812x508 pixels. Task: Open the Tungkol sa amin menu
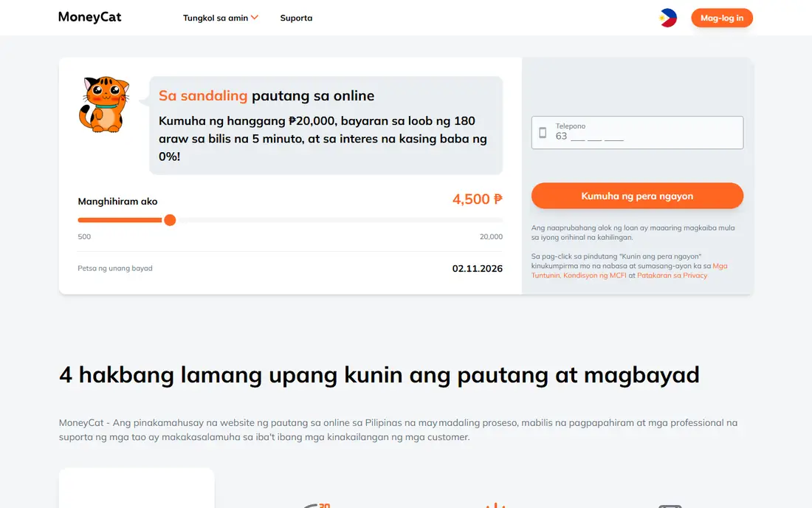(216, 18)
